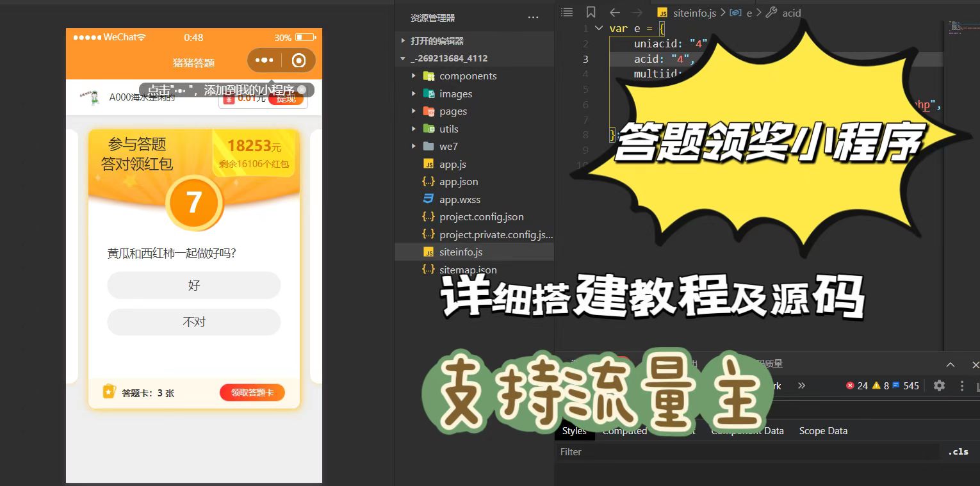The image size is (980, 486).
Task: Select the components folder icon
Action: pos(429,76)
